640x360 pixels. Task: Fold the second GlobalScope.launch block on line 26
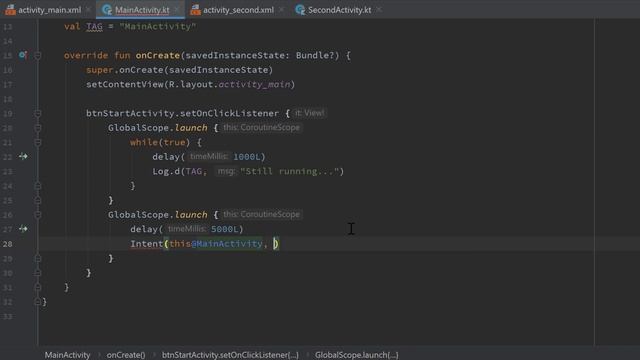[x=38, y=215]
